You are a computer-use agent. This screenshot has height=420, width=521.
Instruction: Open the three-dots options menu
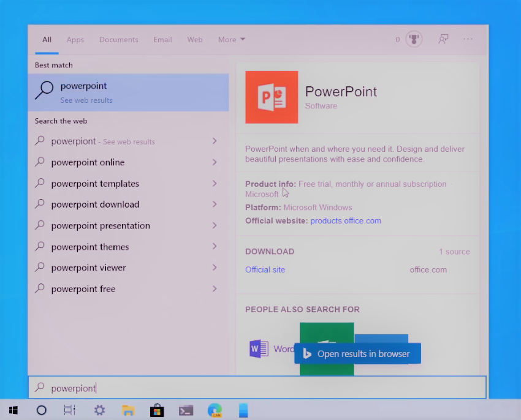click(x=468, y=39)
